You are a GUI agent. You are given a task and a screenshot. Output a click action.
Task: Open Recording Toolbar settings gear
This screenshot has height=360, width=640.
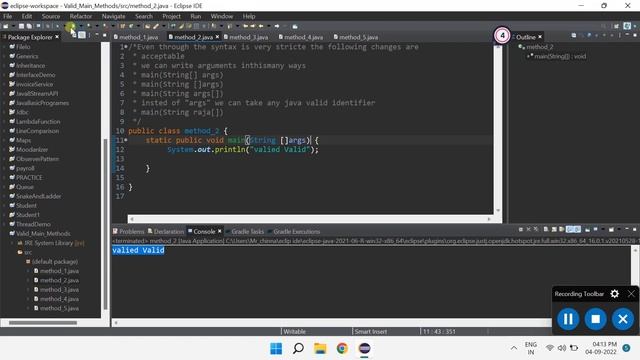click(x=615, y=294)
